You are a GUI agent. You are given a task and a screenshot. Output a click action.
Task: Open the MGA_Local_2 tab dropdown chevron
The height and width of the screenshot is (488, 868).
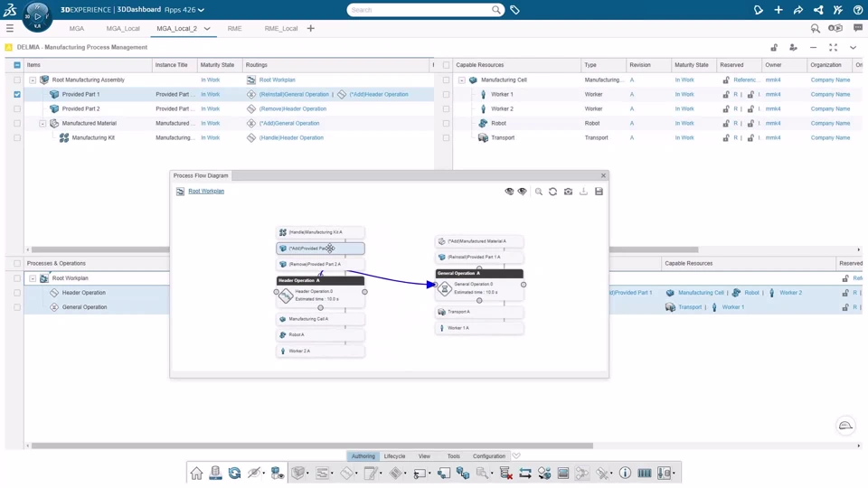[x=207, y=29]
